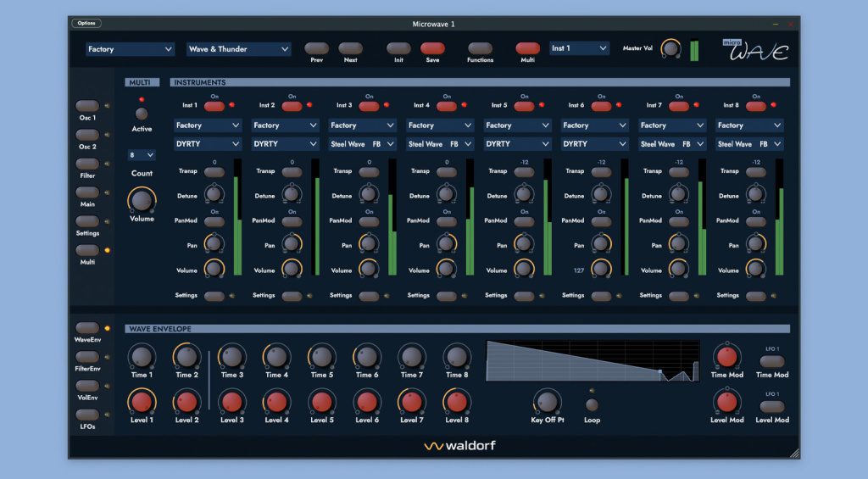Save the current preset

432,48
